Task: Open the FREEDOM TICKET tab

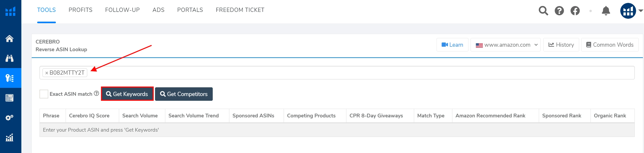Action: 240,10
